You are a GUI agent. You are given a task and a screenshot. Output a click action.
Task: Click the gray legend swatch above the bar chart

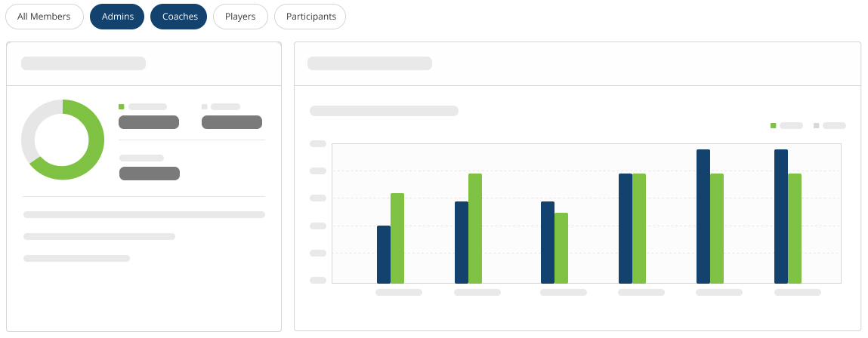pos(816,126)
